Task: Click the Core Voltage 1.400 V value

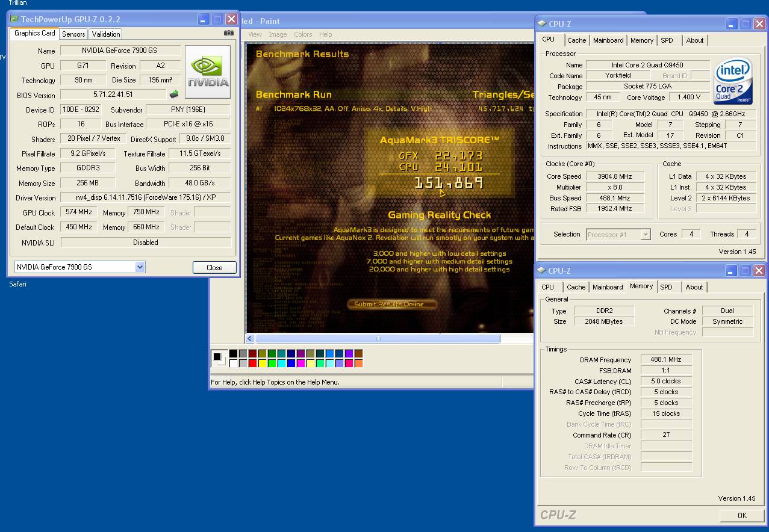Action: (x=689, y=97)
